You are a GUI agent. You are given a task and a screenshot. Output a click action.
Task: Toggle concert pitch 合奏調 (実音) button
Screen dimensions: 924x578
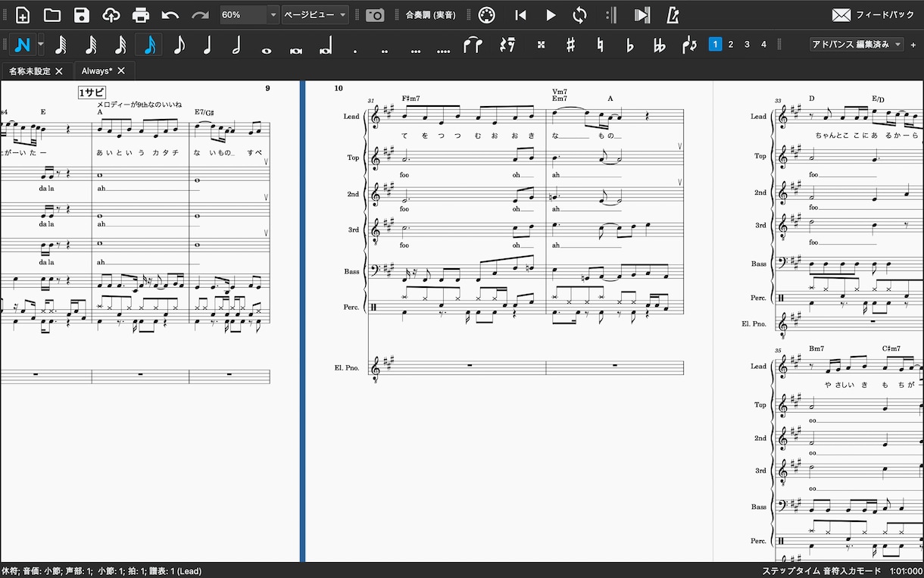(x=430, y=14)
